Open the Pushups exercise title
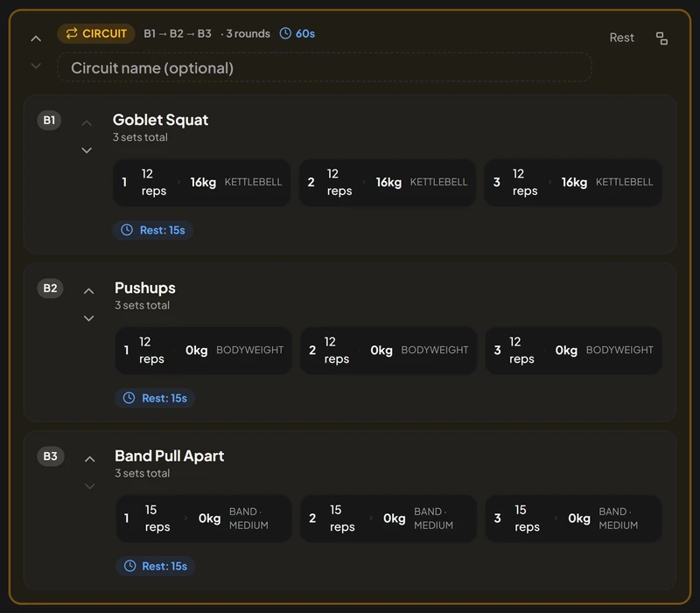The width and height of the screenshot is (700, 613). (x=145, y=288)
